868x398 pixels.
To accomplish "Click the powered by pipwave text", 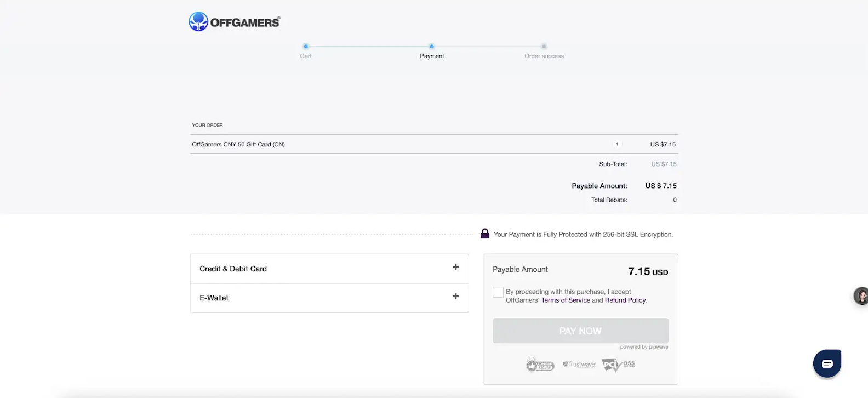I will coord(644,347).
